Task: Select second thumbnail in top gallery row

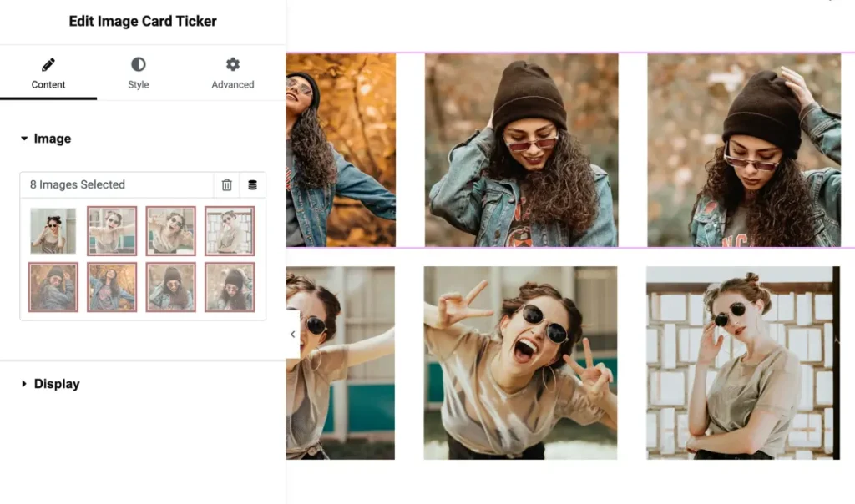Action: click(112, 231)
